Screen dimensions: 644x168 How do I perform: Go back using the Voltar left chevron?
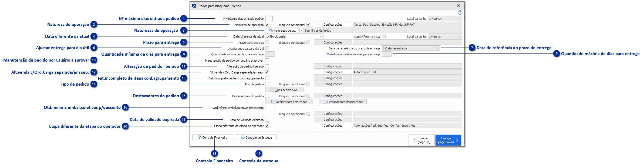tap(414, 140)
